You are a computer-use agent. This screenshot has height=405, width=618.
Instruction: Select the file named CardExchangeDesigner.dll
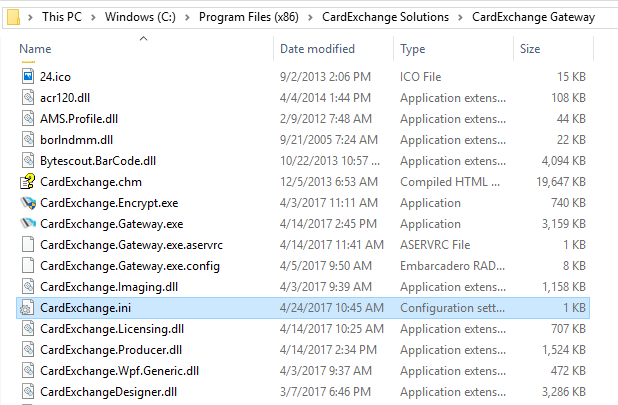108,392
